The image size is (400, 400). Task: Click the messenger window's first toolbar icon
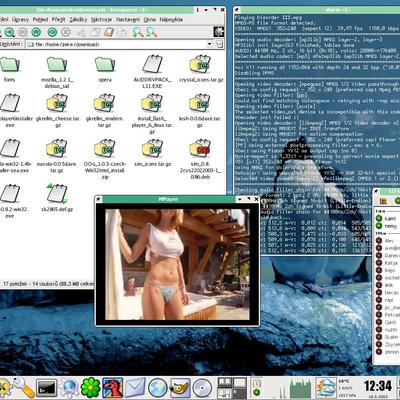tap(383, 201)
